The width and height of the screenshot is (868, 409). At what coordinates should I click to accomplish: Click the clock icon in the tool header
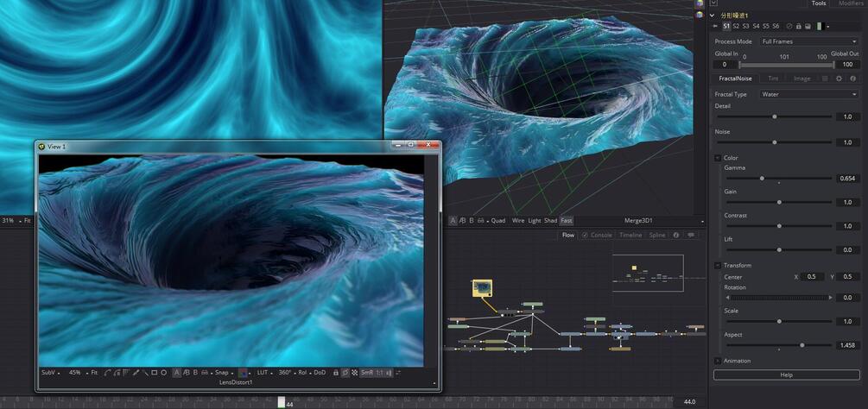click(789, 26)
